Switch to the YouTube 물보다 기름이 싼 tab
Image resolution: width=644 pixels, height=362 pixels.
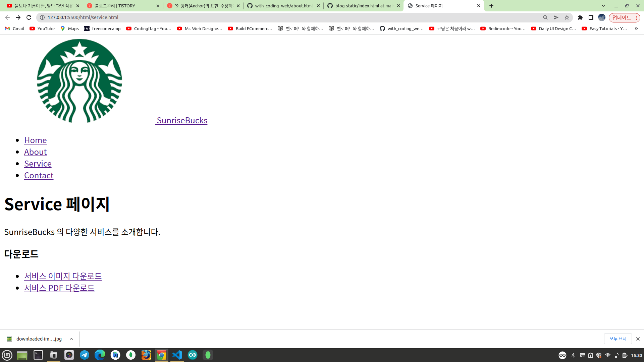pyautogui.click(x=43, y=6)
